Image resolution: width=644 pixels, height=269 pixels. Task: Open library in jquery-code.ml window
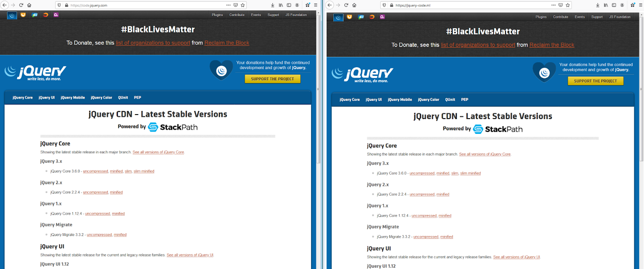(x=606, y=5)
